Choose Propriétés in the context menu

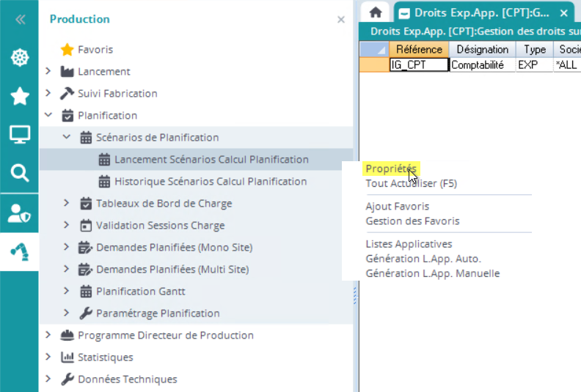(x=390, y=169)
